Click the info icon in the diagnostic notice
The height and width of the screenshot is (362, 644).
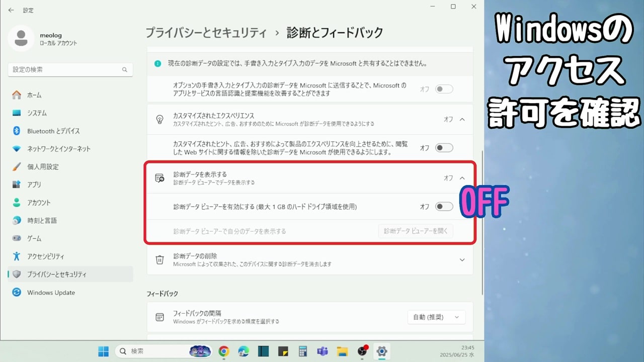[x=158, y=64]
